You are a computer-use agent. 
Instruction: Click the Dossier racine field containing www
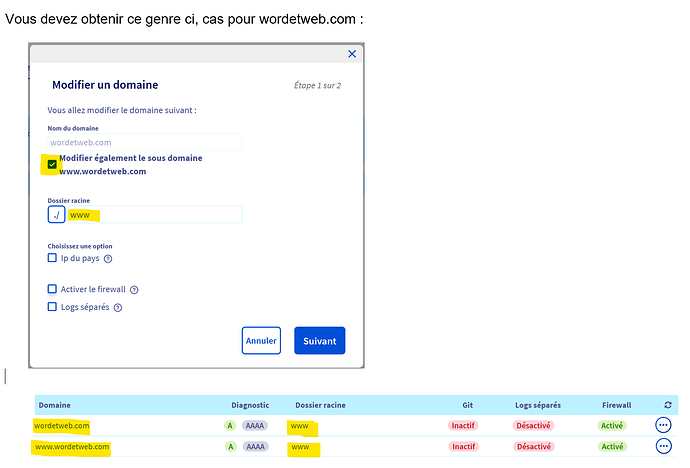pos(154,215)
